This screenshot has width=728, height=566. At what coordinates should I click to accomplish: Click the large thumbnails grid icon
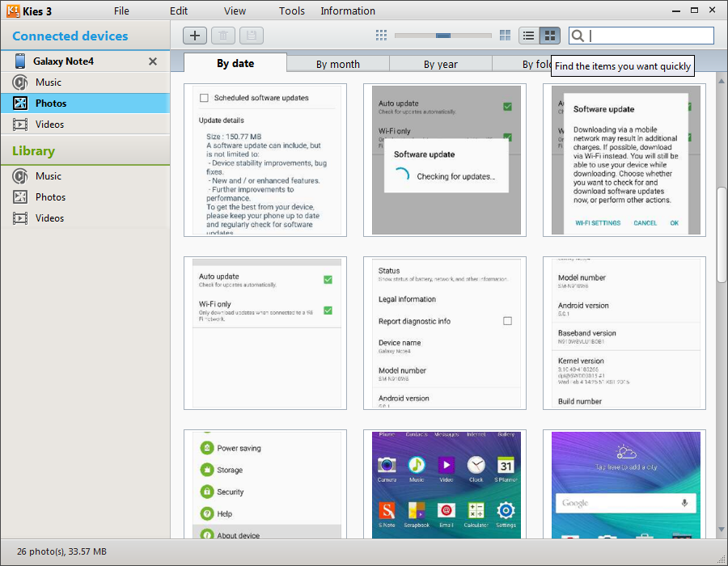(x=505, y=36)
